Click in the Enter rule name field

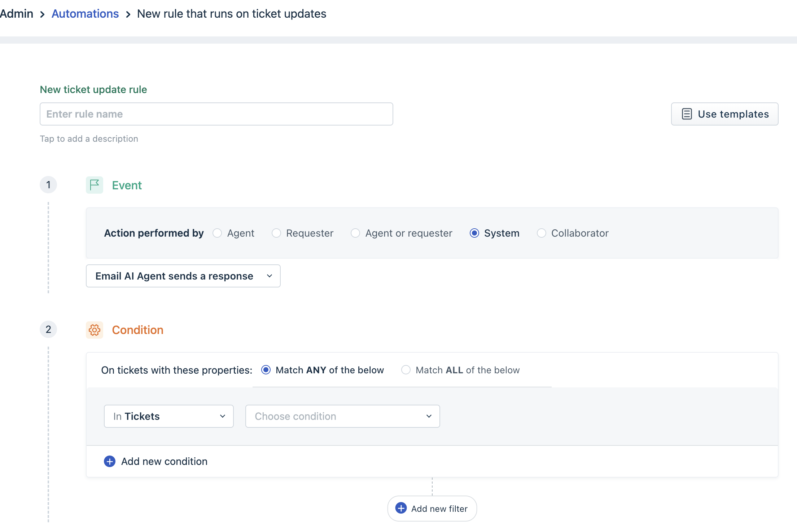point(216,114)
